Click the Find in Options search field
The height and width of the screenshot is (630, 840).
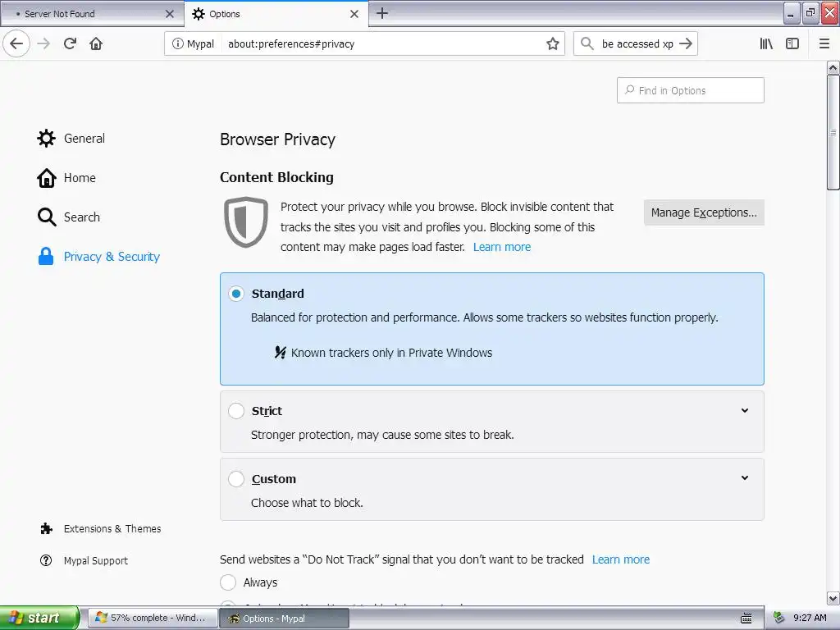tap(691, 90)
